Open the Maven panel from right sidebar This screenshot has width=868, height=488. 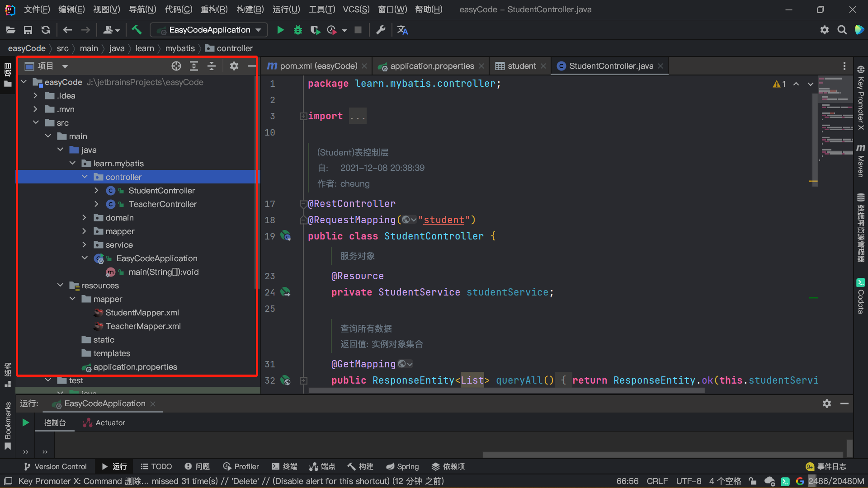[861, 161]
